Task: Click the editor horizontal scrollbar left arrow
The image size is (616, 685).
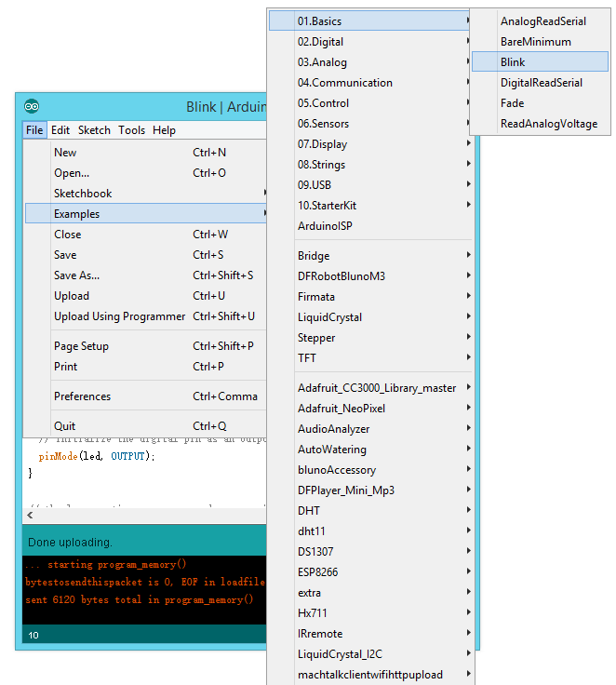Action: [x=30, y=515]
